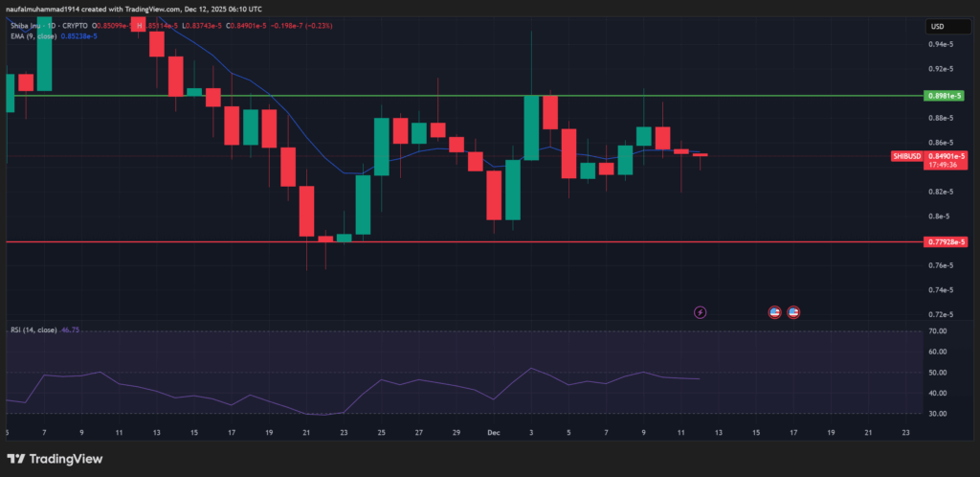Click the 21 date on the left time axis
This screenshot has width=980, height=477.
(x=305, y=432)
